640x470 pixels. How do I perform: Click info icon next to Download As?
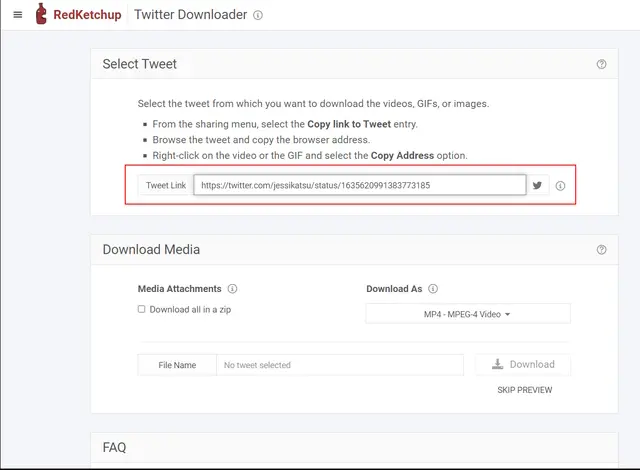coord(433,289)
